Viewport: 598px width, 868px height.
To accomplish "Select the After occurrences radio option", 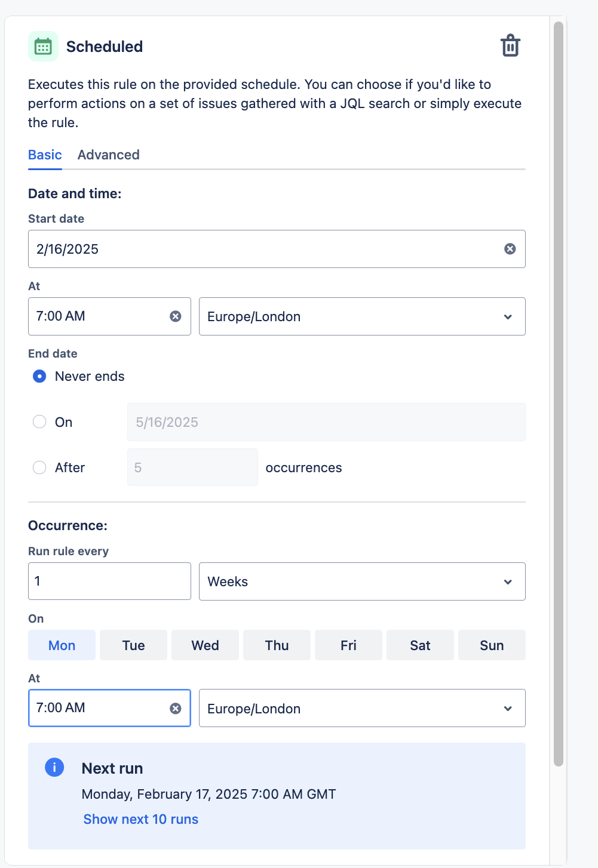I will point(39,467).
